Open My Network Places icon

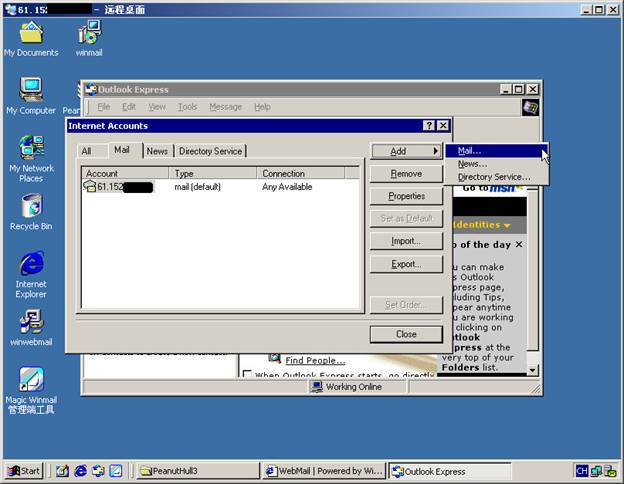coord(31,150)
